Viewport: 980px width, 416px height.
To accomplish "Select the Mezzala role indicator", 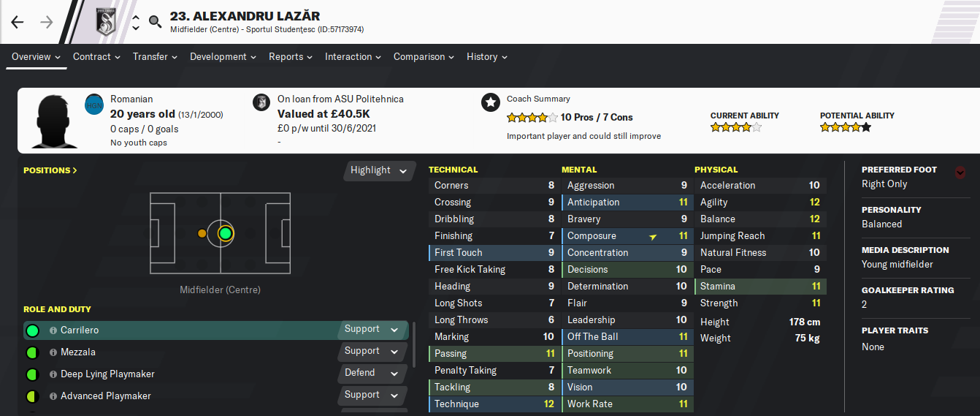I will (32, 352).
